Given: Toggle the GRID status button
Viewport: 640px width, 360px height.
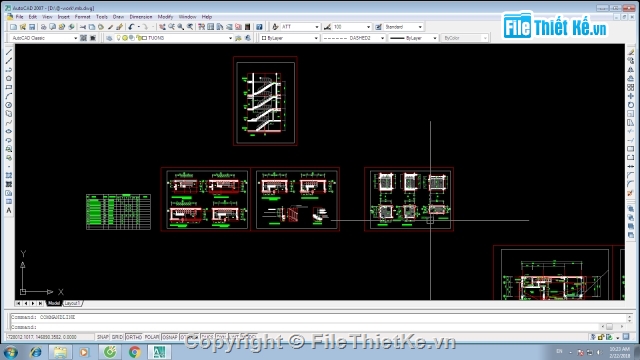Looking at the screenshot, I should (117, 337).
